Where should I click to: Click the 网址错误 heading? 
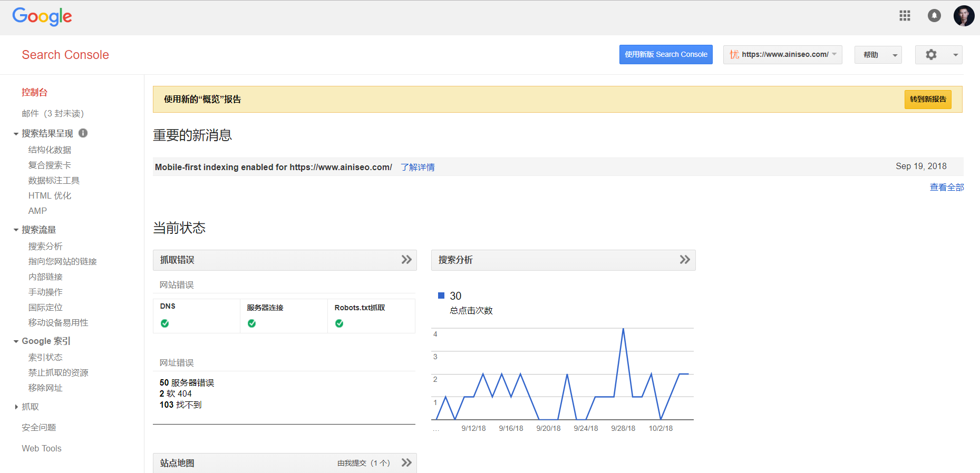(x=177, y=362)
